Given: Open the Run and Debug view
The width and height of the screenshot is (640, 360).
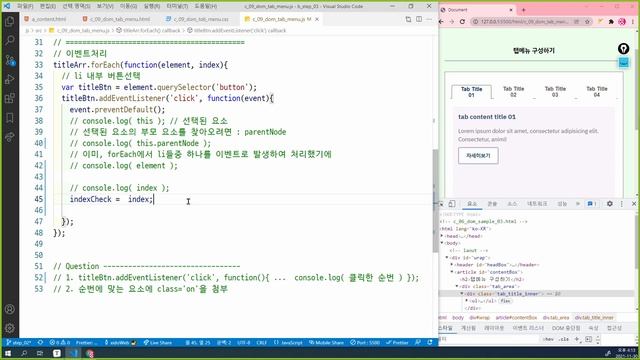Looking at the screenshot, I should (9, 79).
